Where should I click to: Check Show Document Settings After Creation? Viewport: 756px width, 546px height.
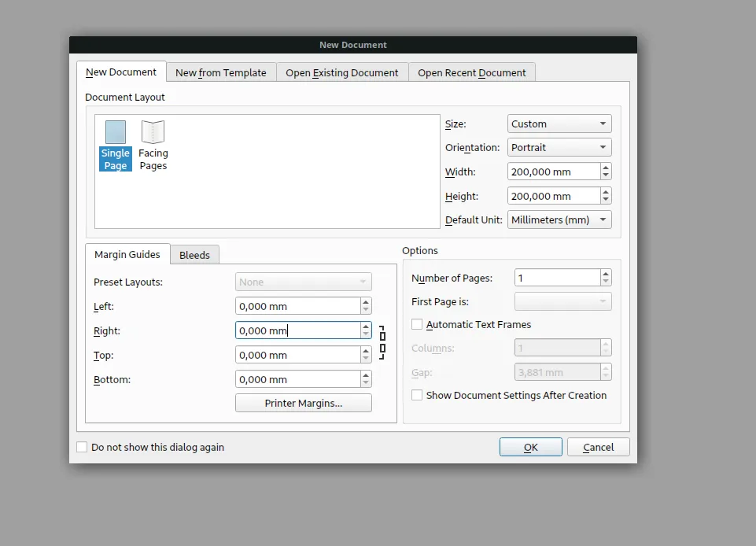click(x=417, y=395)
